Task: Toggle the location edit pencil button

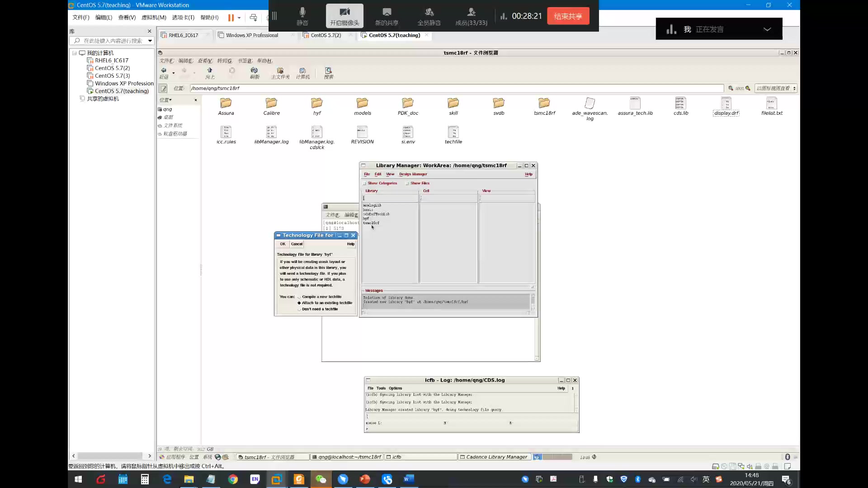Action: pos(164,89)
